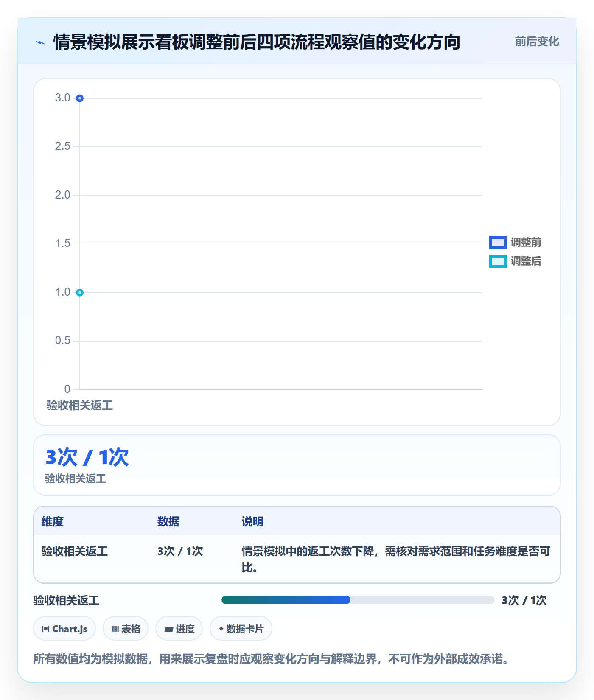Viewport: 594px width, 700px height.
Task: Click the 验收相关返工 progress bar
Action: coord(358,600)
